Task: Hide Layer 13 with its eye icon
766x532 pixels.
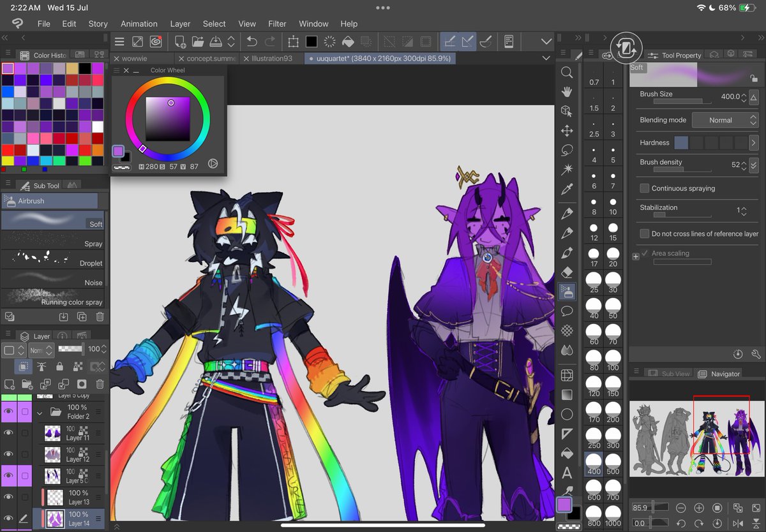Action: click(8, 497)
